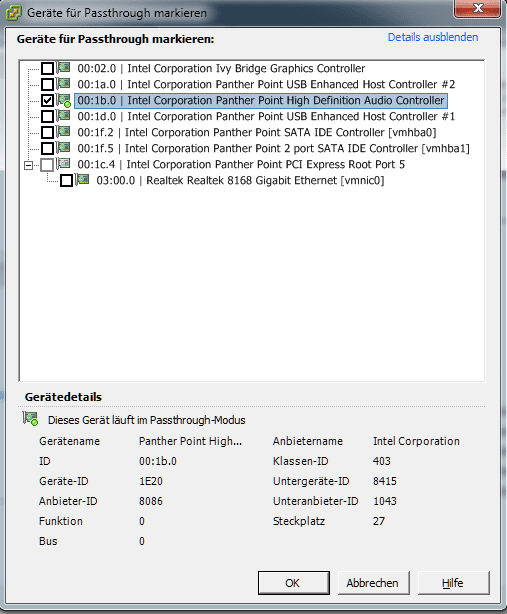Screen dimensions: 507x614
Task: Click the device icon for USB Enhanced Host Controller #2
Action: click(x=64, y=83)
